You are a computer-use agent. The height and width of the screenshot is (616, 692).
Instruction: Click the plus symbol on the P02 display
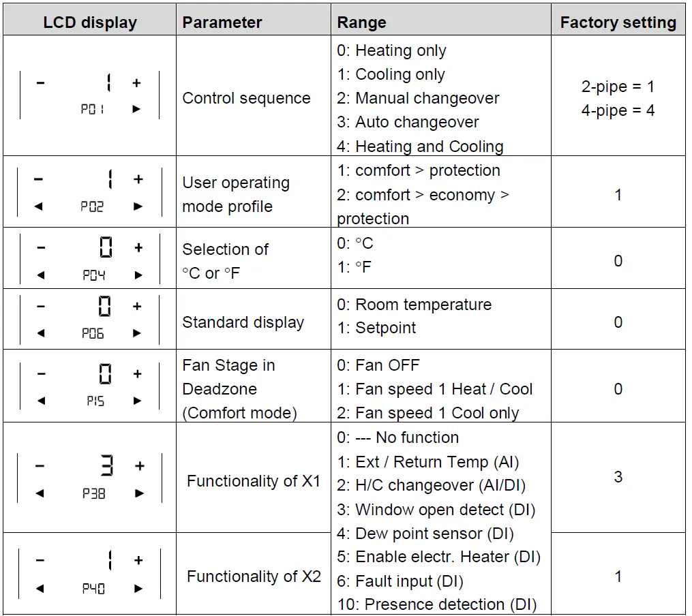(x=138, y=179)
